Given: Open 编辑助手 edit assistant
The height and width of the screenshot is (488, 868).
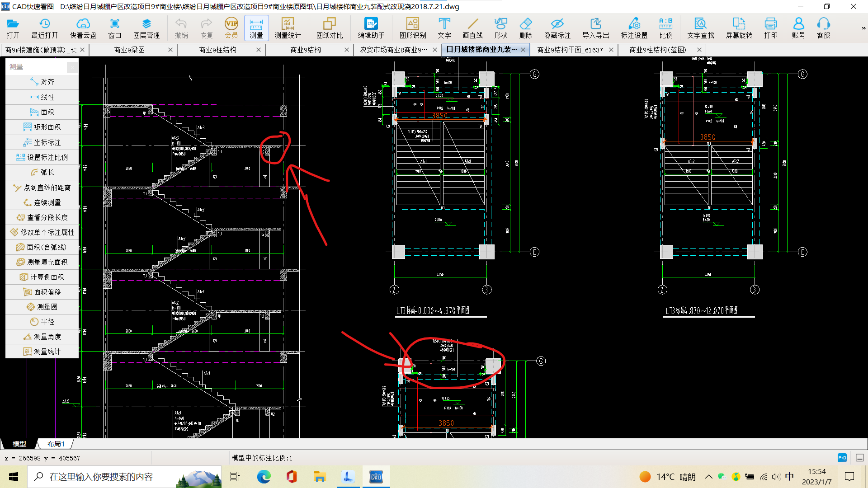Looking at the screenshot, I should [371, 28].
